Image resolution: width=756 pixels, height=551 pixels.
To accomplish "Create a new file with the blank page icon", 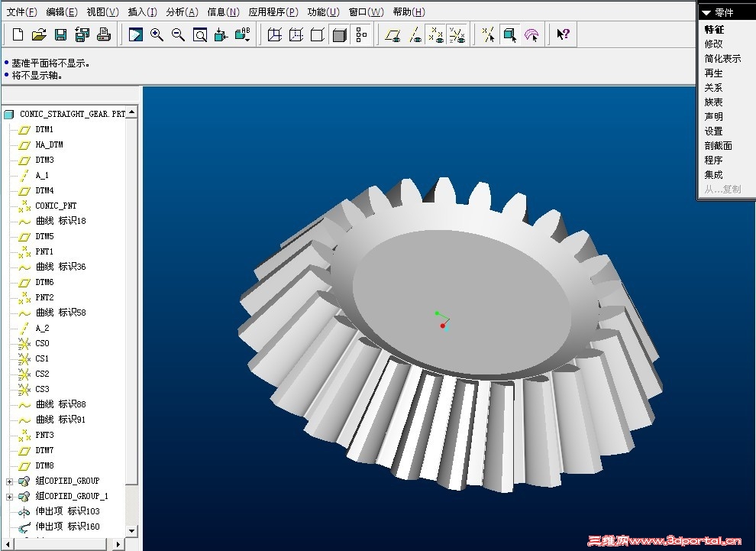I will (x=18, y=34).
